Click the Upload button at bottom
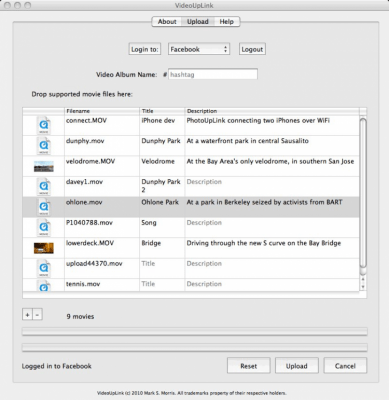 click(x=297, y=366)
